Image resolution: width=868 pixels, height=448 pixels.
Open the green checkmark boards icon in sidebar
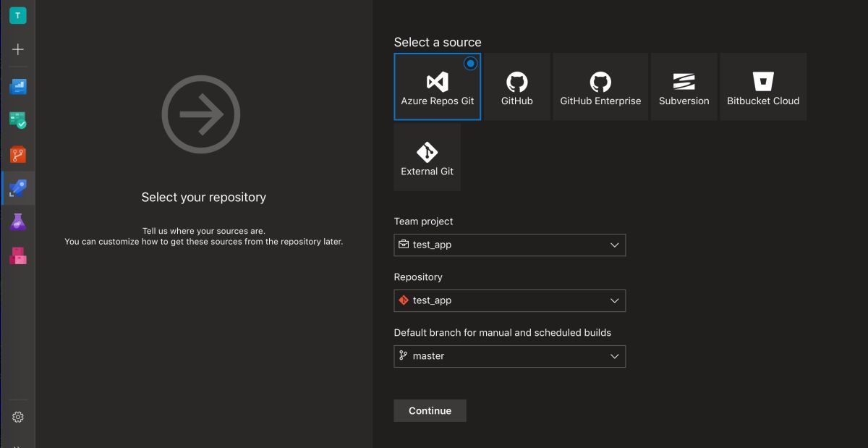[18, 120]
